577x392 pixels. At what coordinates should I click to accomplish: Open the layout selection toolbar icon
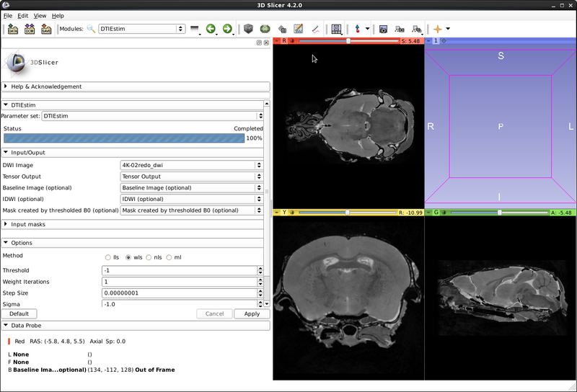click(337, 29)
